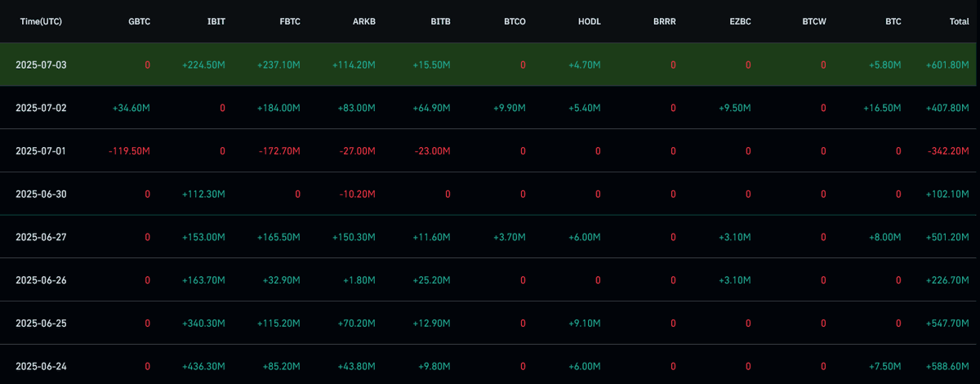Select the EZBC column header
The width and height of the screenshot is (980, 384).
click(740, 21)
